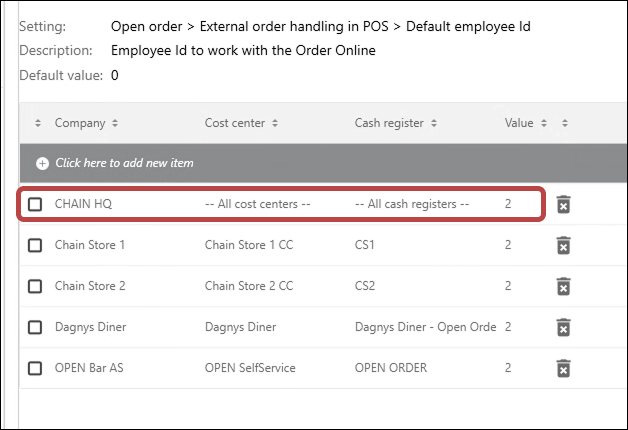This screenshot has height=430, width=628.
Task: Check the Dagnys Diner row checkbox
Action: 35,327
